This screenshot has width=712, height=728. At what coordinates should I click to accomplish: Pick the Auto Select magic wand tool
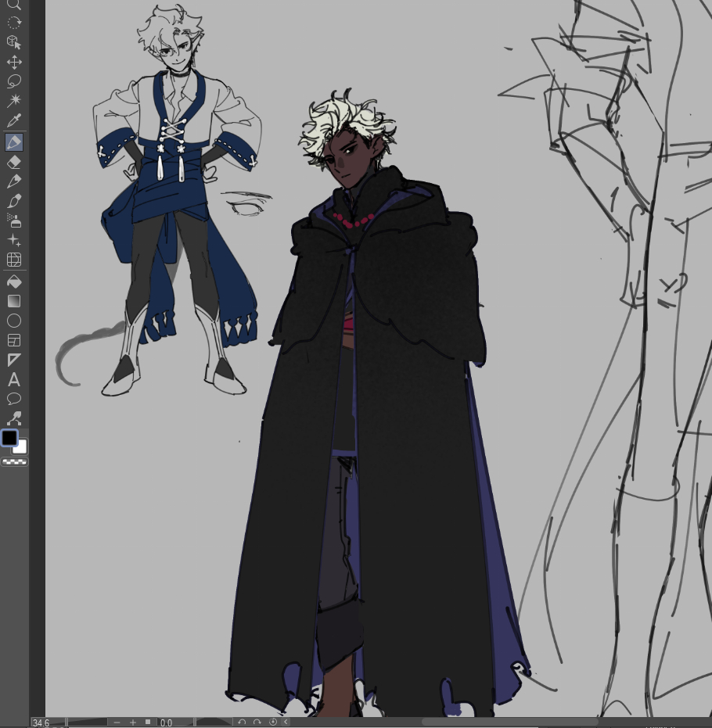tap(14, 101)
